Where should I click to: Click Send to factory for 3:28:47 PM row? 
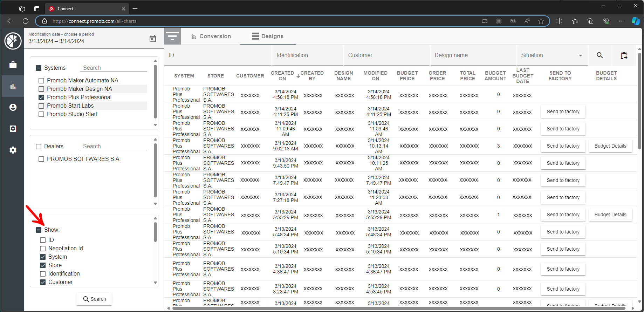pyautogui.click(x=563, y=289)
